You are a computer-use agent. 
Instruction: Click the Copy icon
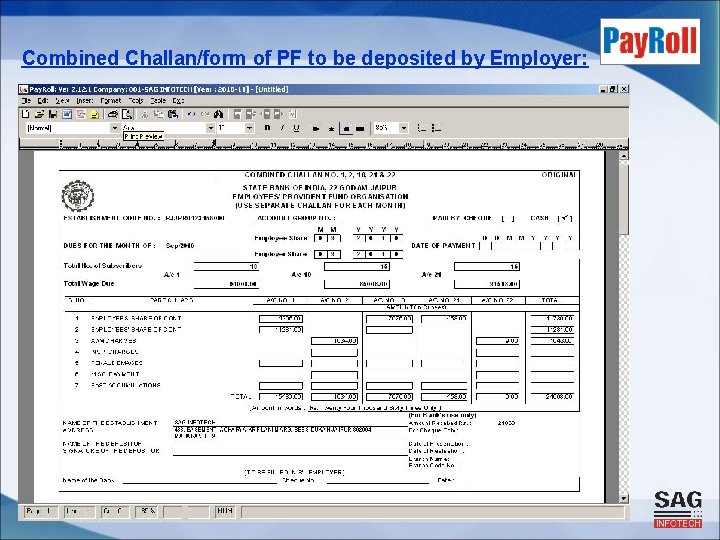pyautogui.click(x=159, y=114)
